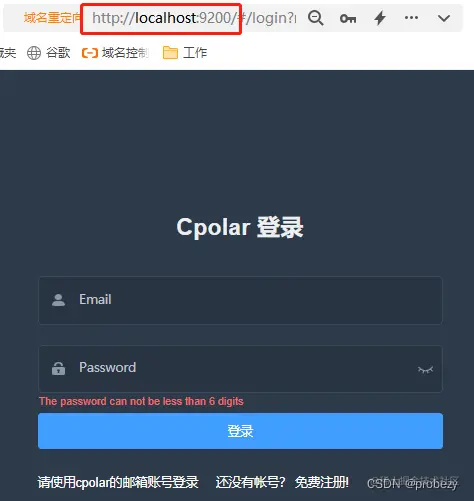Click the 域名重定向 label in address bar
This screenshot has height=501, width=474.
52,18
